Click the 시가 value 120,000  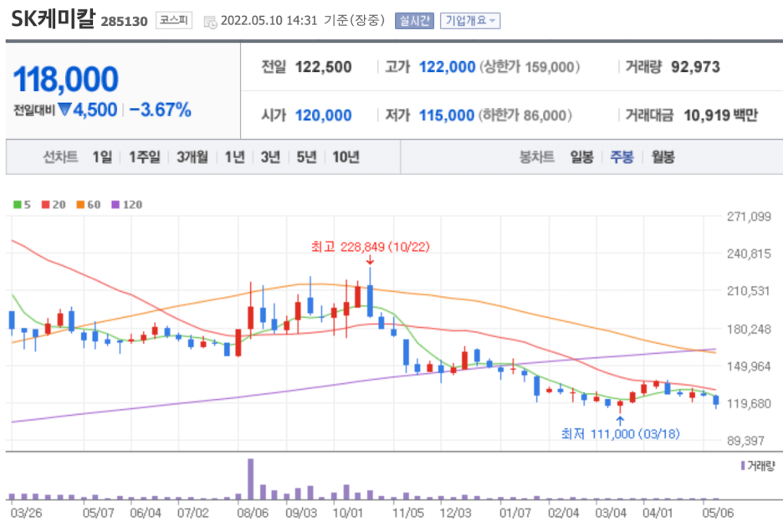click(x=324, y=115)
